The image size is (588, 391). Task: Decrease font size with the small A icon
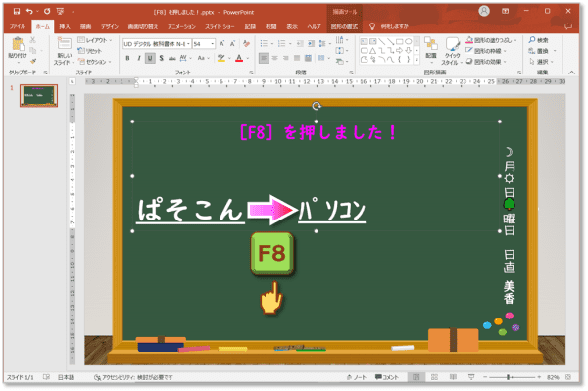tap(232, 44)
